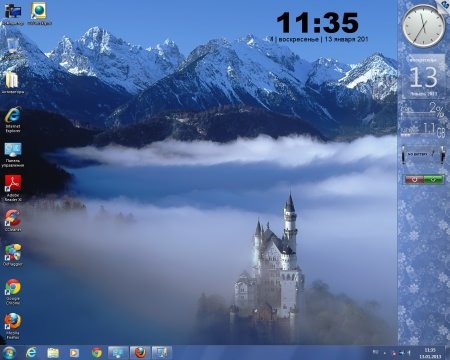Launch Internet Explorer from the desktop
The image size is (450, 360).
coord(13,119)
